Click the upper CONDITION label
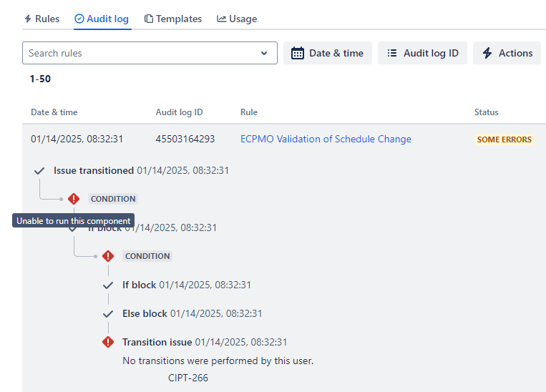Screen dimensions: 546x392 [113, 199]
